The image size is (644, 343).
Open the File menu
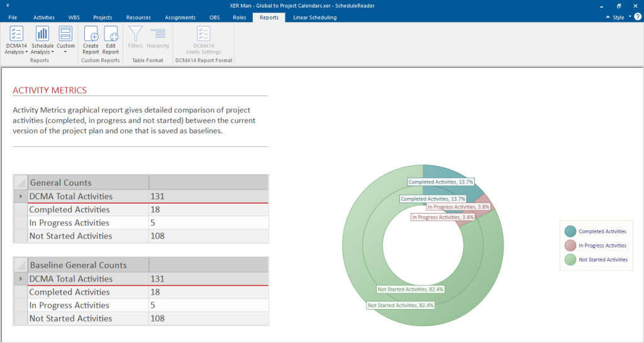pos(13,18)
